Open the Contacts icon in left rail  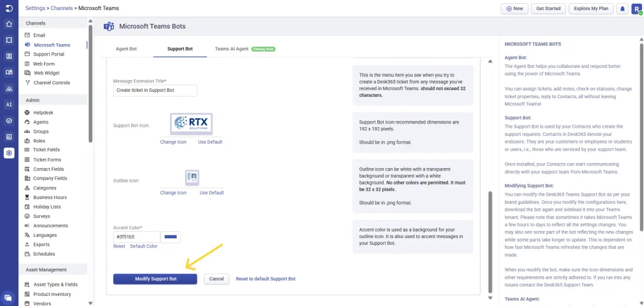[x=9, y=56]
